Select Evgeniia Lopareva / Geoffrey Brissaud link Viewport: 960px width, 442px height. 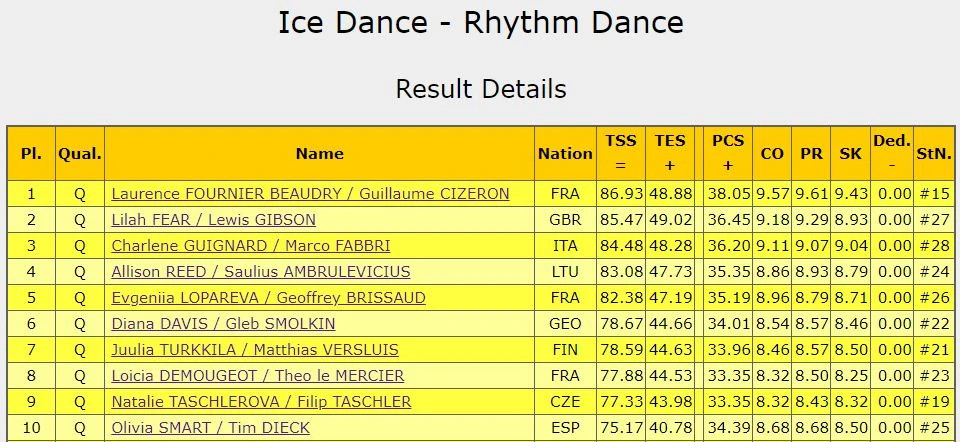click(x=268, y=298)
